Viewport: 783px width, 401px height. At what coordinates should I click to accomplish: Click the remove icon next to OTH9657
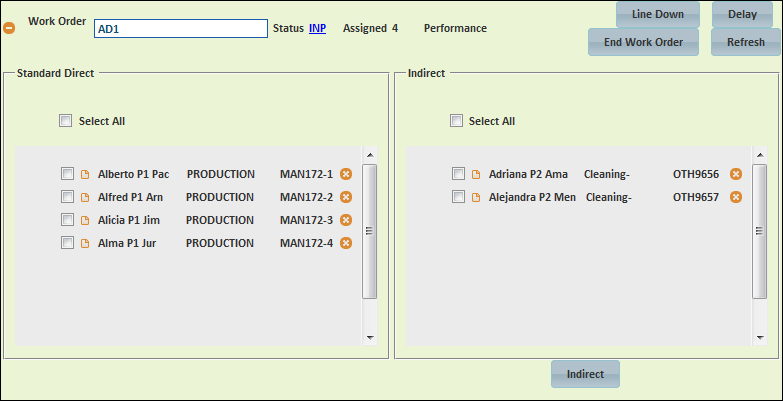click(x=736, y=197)
